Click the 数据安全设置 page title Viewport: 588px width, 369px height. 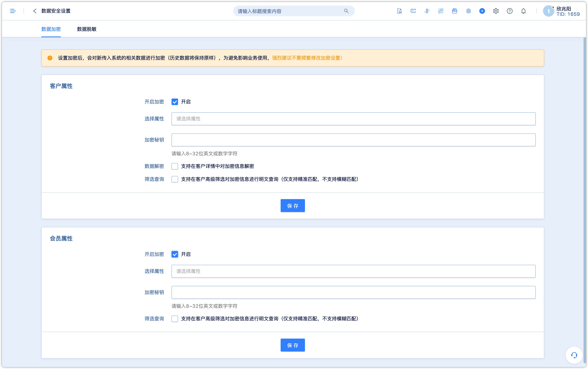[x=56, y=11]
